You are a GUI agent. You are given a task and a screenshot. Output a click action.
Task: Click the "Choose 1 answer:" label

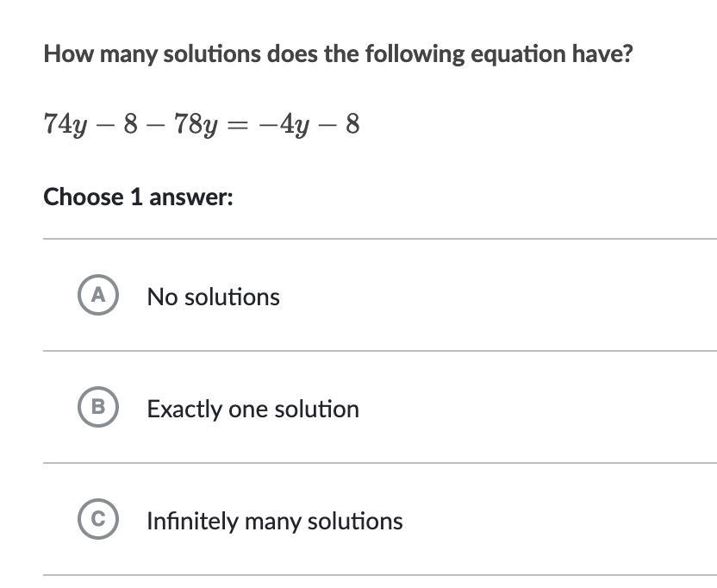pyautogui.click(x=138, y=197)
